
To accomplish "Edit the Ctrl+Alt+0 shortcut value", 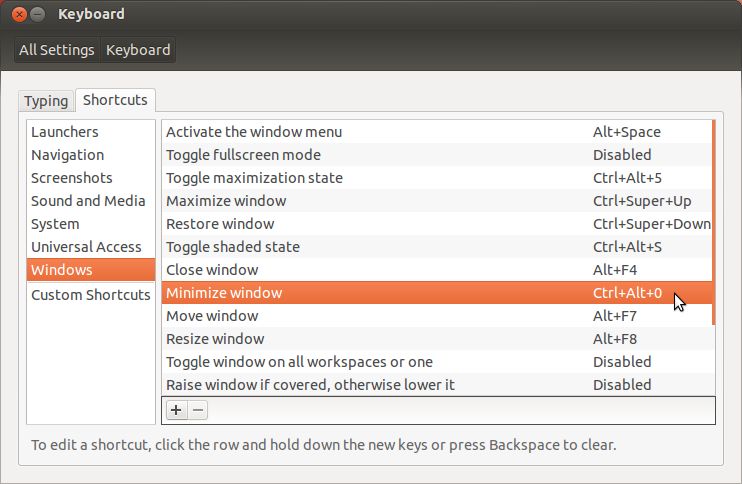I will coord(627,293).
